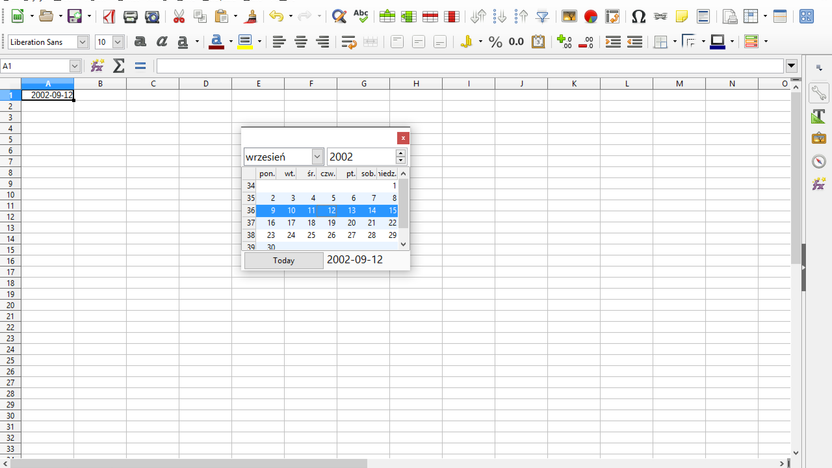Viewport: 832px width, 468px height.
Task: Click the vertical scrollbar down arrow
Action: click(796, 453)
